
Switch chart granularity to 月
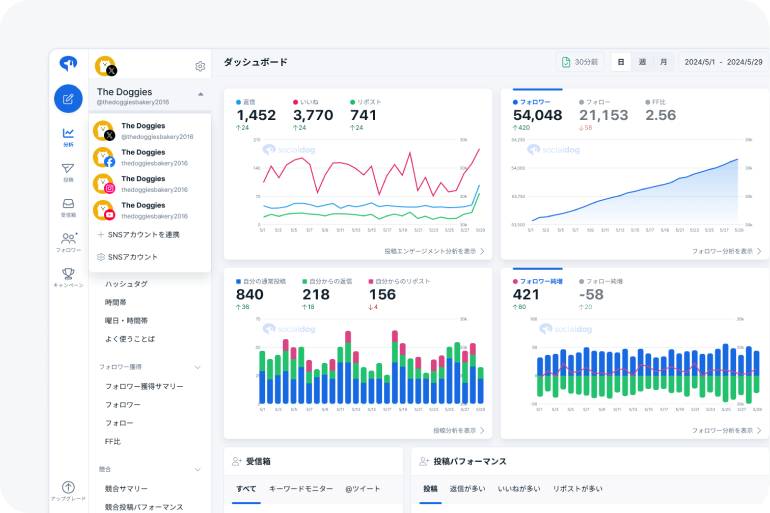(662, 62)
